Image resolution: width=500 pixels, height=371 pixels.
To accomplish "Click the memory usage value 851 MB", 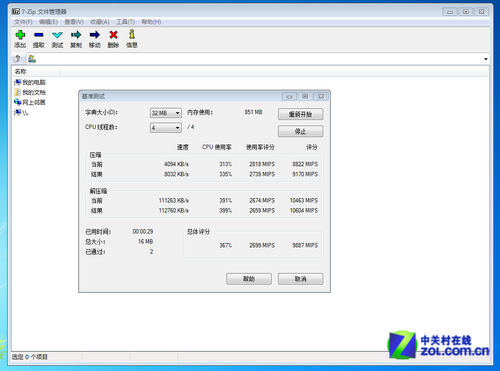I will click(x=253, y=112).
